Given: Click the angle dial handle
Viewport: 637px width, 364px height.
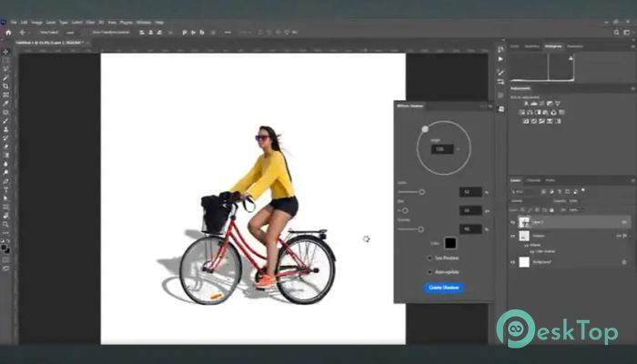Looking at the screenshot, I should (425, 129).
